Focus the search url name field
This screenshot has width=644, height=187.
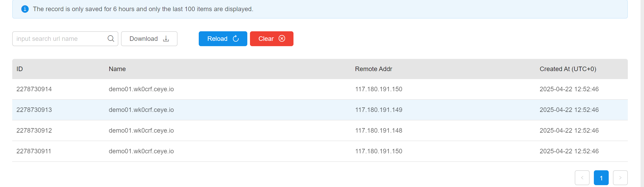pyautogui.click(x=60, y=39)
